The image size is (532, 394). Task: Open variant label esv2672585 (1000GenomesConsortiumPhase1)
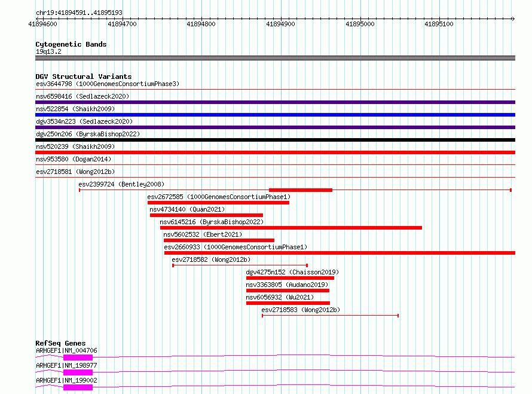pyautogui.click(x=219, y=197)
